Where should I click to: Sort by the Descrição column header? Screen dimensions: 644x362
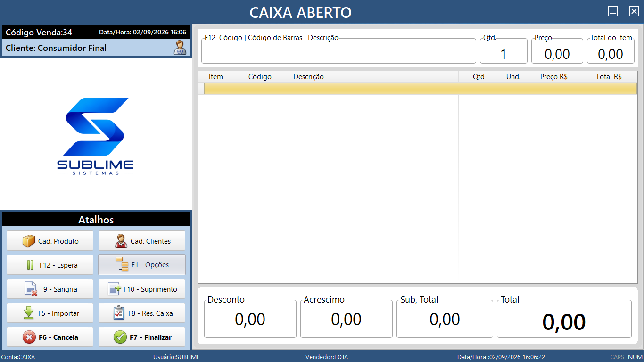point(375,77)
